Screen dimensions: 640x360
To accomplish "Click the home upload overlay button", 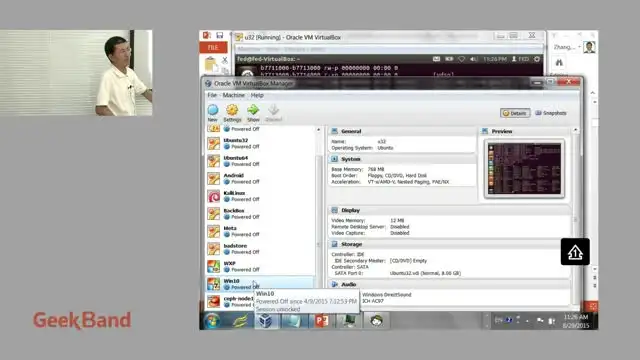I will 575,252.
